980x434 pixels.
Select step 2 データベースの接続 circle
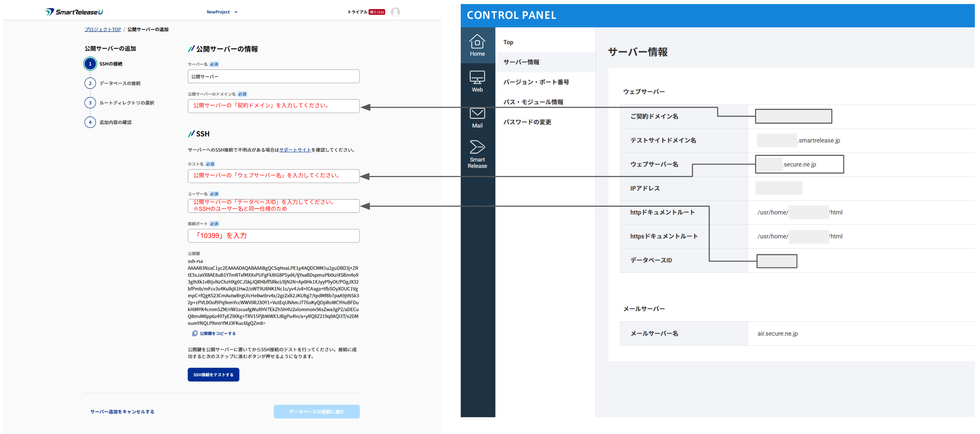click(90, 83)
